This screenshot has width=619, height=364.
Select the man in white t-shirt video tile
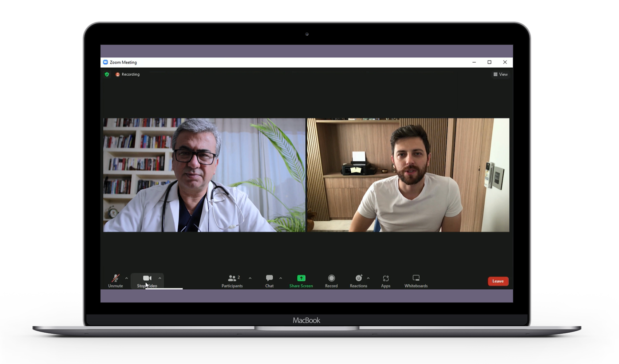[x=408, y=175]
